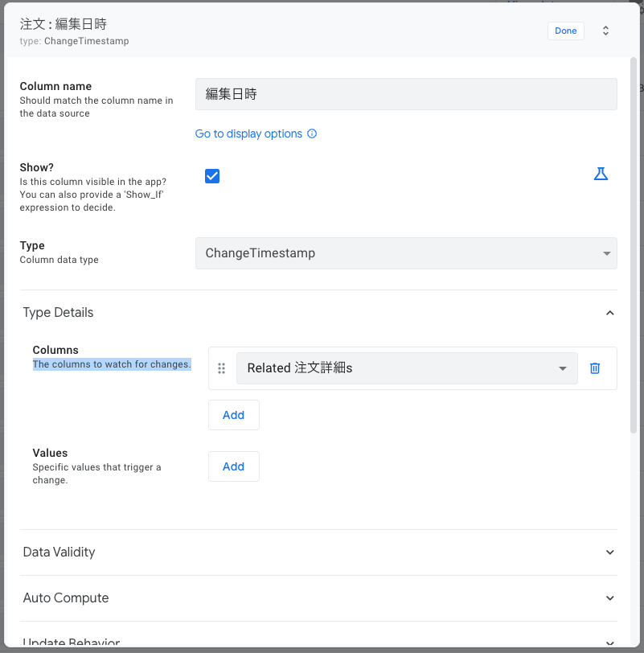
Task: Click the 'Specific values that trigger a change.' description
Action: [96, 474]
